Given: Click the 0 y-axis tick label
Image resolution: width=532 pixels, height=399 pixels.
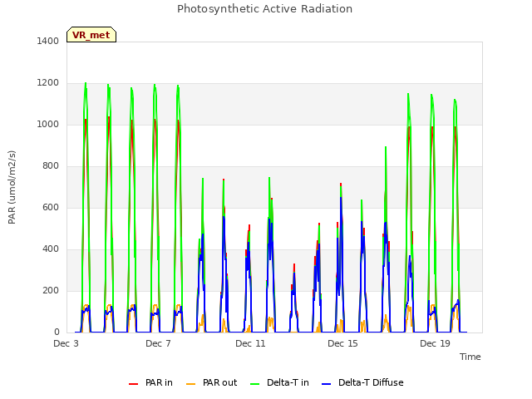Looking at the screenshot, I should pos(57,332).
